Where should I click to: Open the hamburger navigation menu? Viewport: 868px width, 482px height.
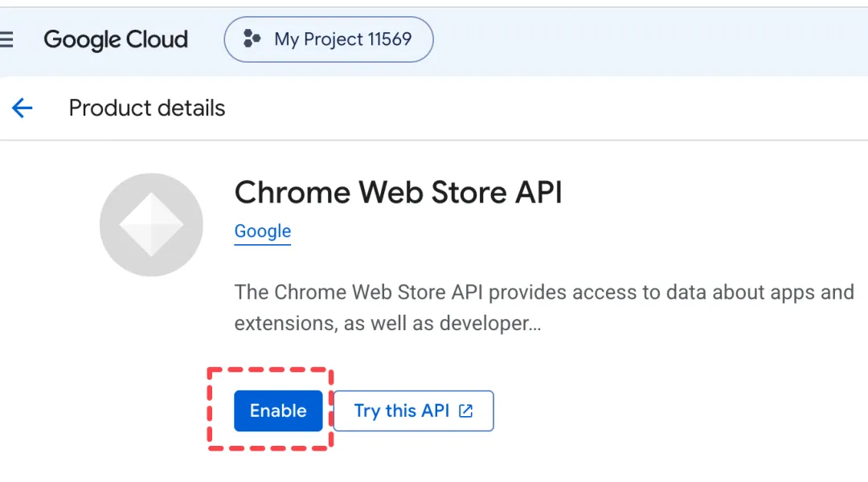tap(6, 39)
